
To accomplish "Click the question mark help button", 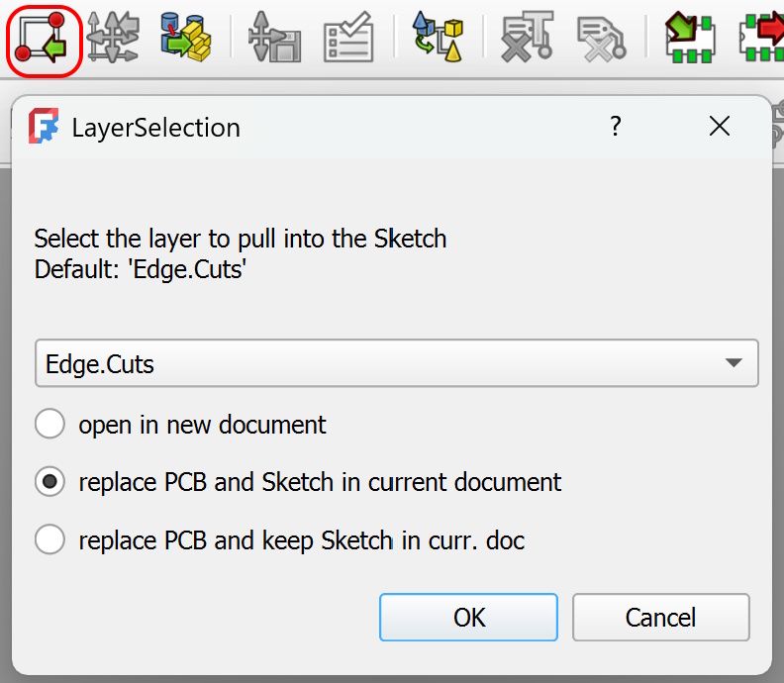I will click(616, 127).
